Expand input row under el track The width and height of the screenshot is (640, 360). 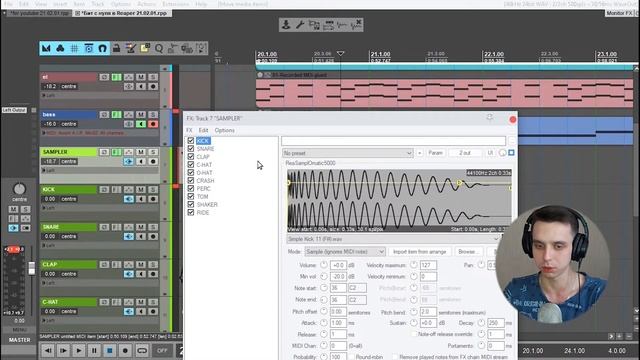[x=44, y=96]
